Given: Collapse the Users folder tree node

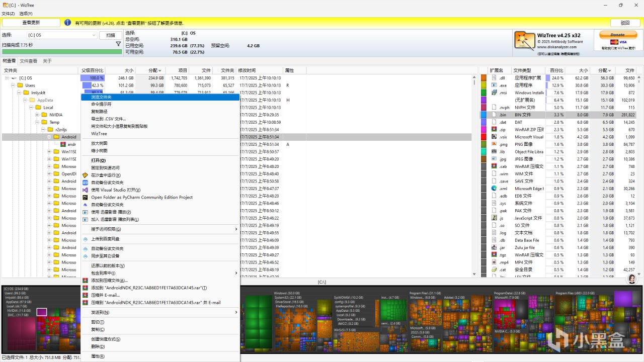Looking at the screenshot, I should 13,85.
